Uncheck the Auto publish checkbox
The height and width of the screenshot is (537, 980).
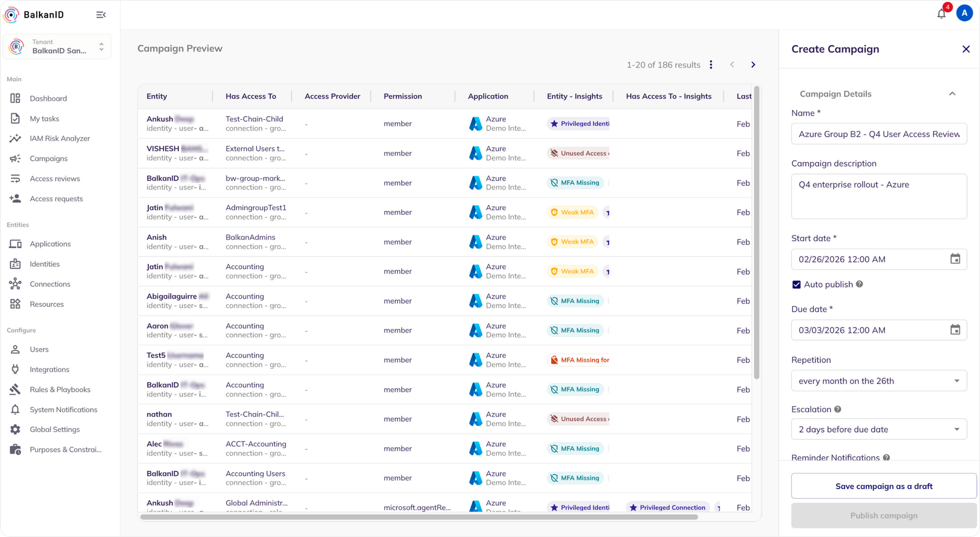pos(797,284)
